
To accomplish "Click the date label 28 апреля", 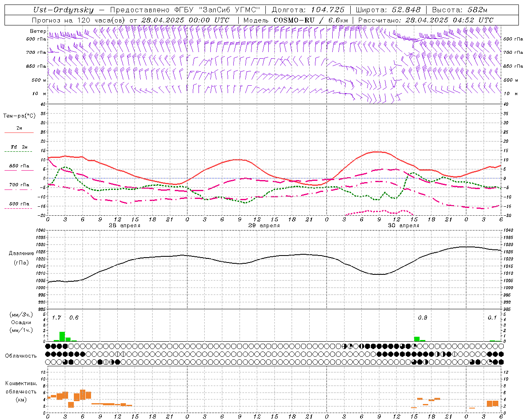I will click(125, 226).
